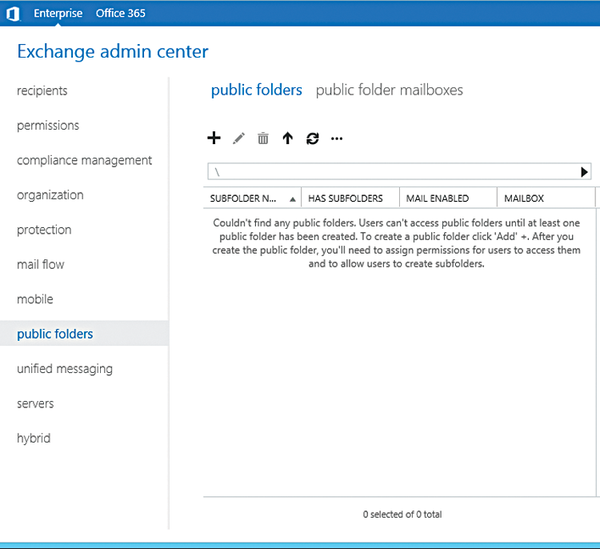
Task: Click the Office logo in the header
Action: pyautogui.click(x=13, y=14)
